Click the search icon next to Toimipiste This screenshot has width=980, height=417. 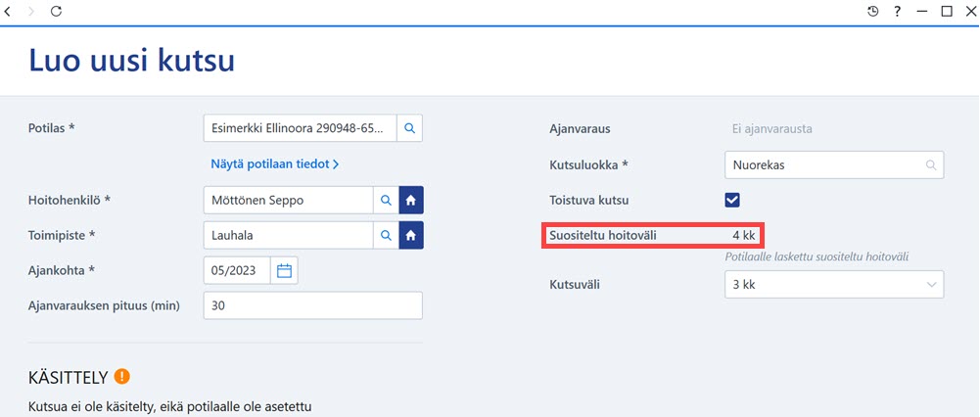coord(387,235)
